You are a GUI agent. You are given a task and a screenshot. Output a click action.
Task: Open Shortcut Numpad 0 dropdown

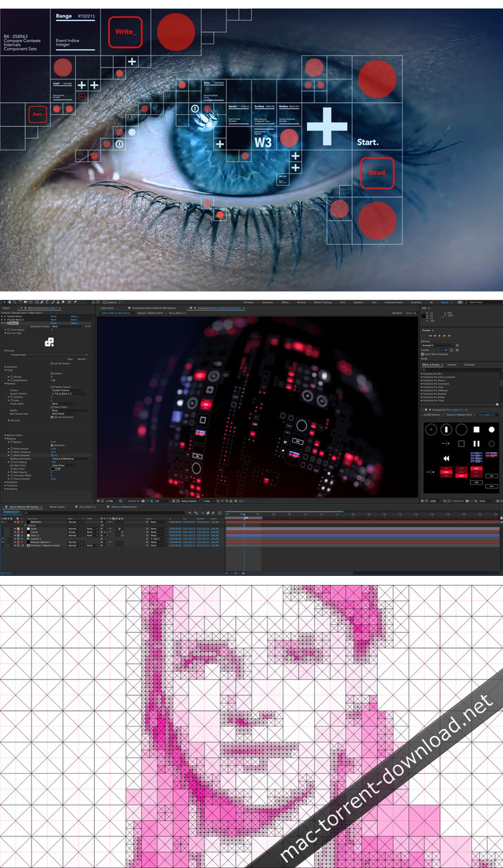pos(437,346)
